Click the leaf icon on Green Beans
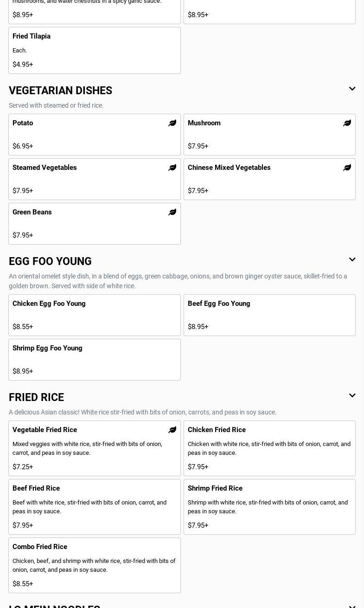 (172, 212)
